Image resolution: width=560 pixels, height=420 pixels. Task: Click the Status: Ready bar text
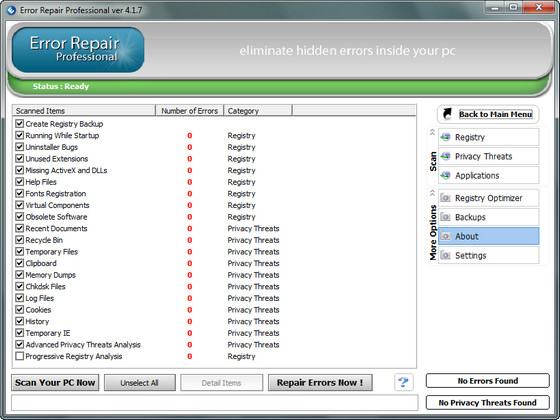tap(61, 86)
